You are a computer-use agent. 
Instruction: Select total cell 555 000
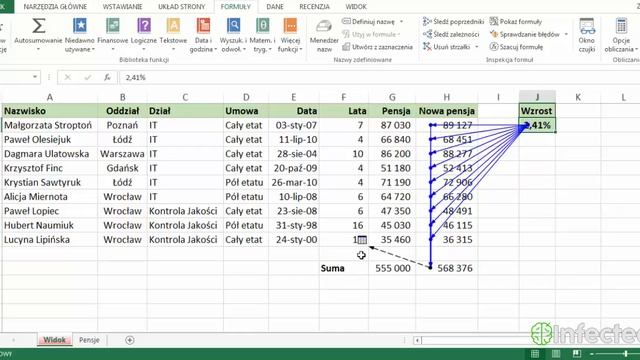pos(392,268)
